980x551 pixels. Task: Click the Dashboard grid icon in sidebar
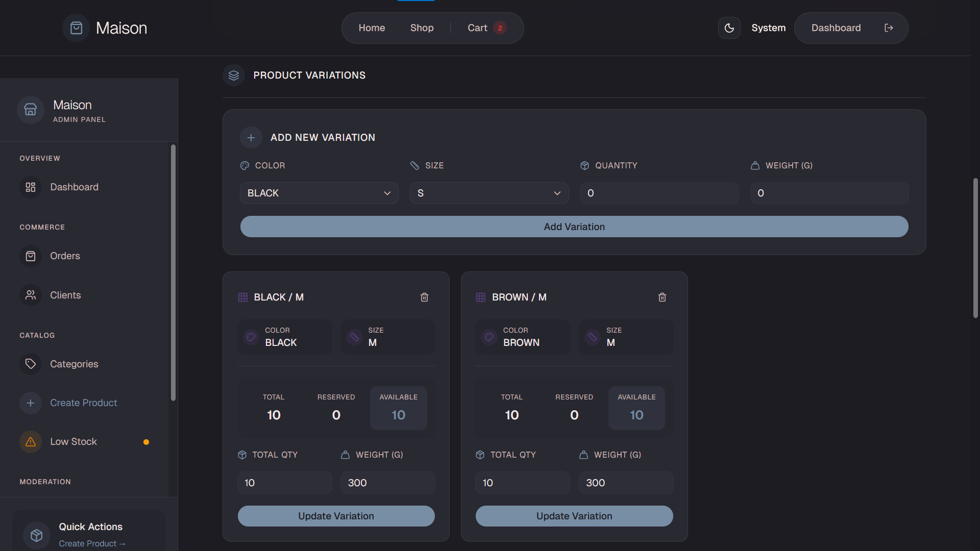coord(31,187)
